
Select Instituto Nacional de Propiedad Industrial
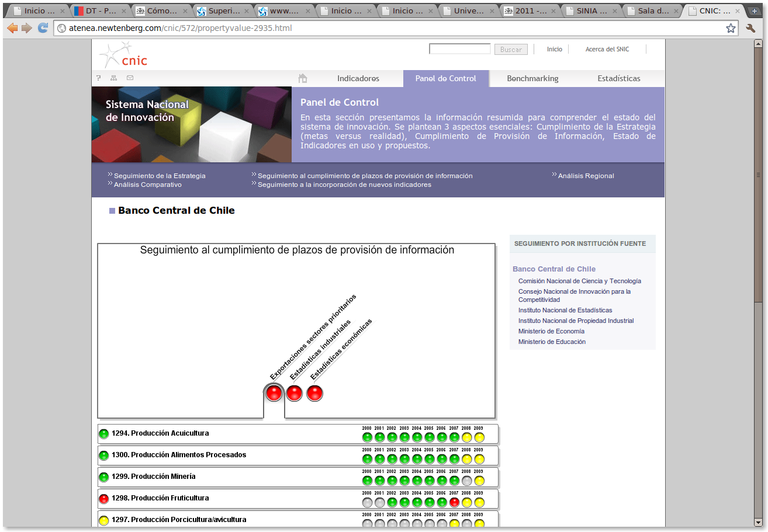click(576, 321)
